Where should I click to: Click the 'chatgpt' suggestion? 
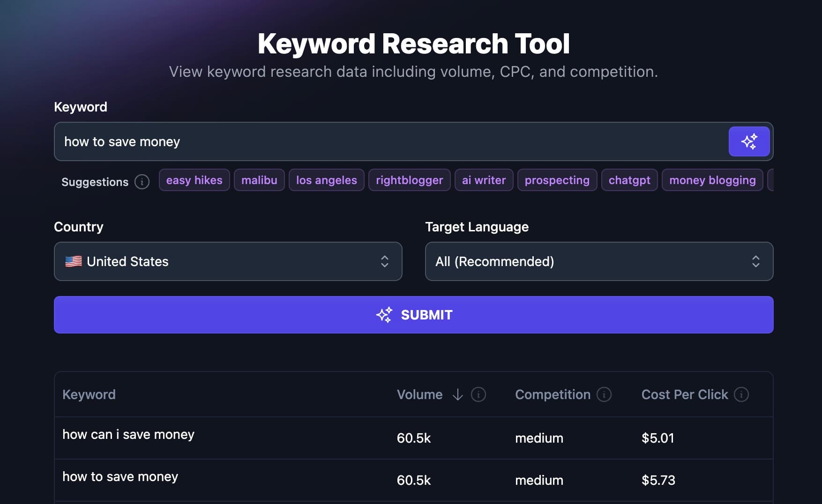[629, 180]
